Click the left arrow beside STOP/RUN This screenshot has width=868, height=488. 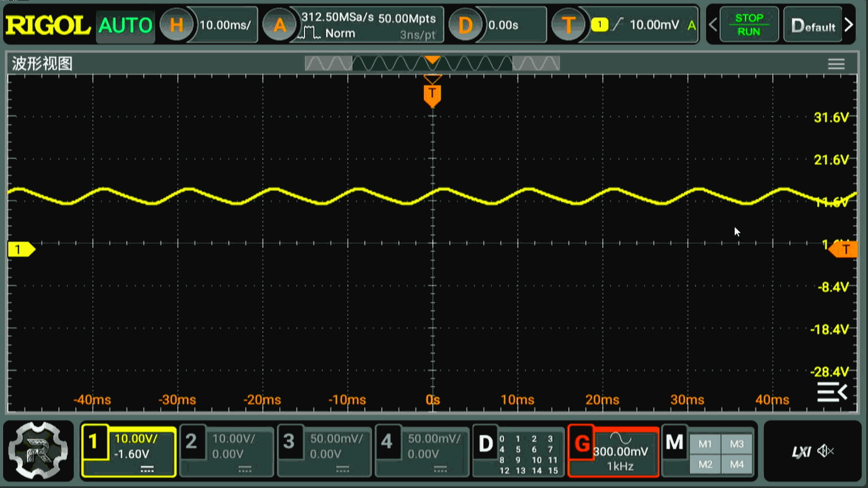click(x=713, y=25)
